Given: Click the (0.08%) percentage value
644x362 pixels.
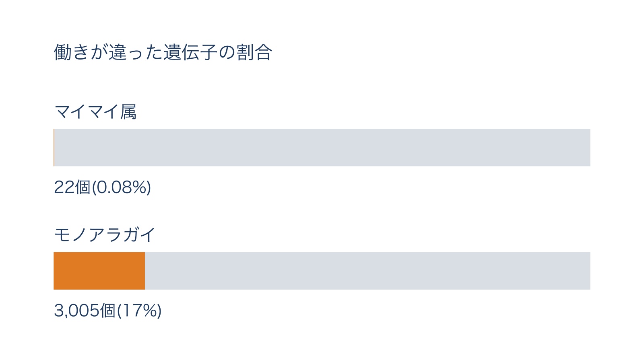Looking at the screenshot, I should coord(122,187).
